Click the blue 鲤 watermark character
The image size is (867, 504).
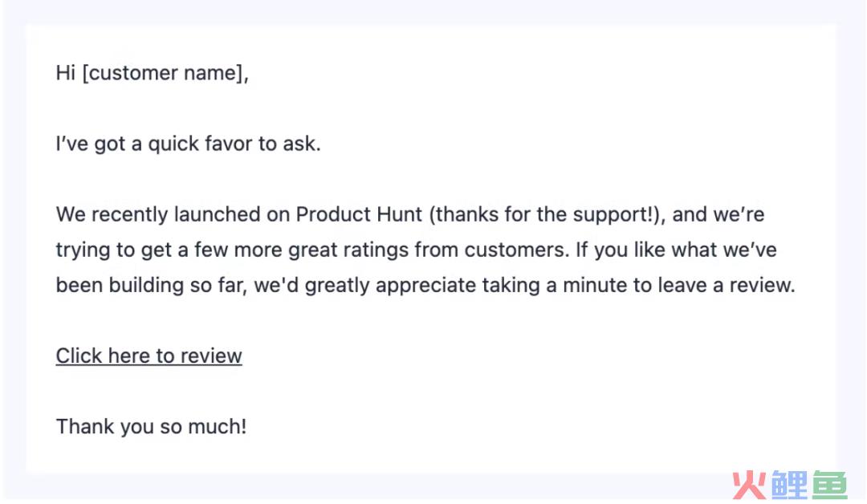pyautogui.click(x=790, y=486)
